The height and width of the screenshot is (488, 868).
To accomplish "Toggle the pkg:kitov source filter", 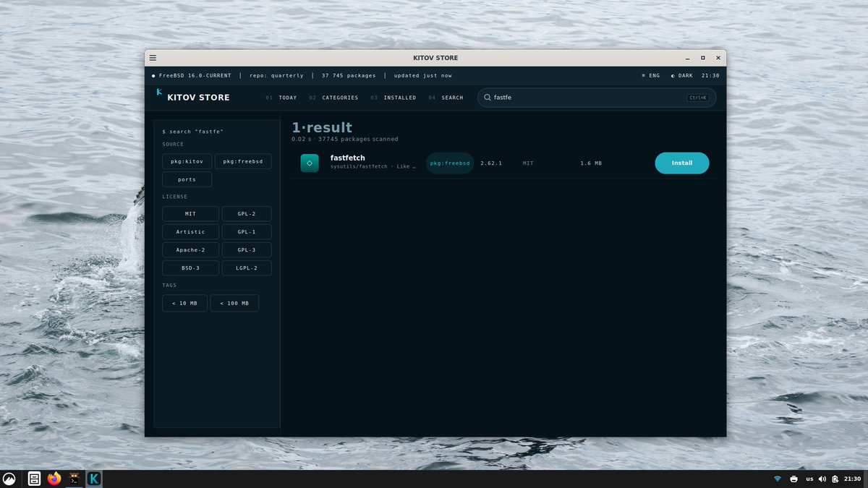I will [x=187, y=161].
